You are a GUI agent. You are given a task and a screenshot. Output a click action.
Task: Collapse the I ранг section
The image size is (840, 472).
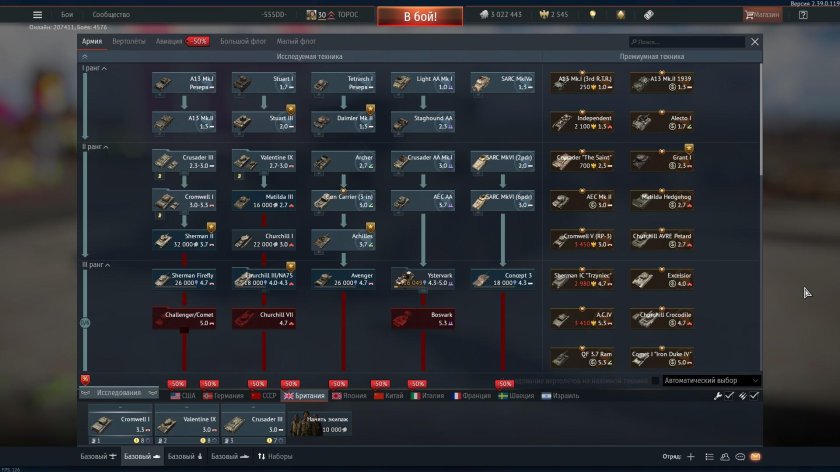[x=107, y=68]
